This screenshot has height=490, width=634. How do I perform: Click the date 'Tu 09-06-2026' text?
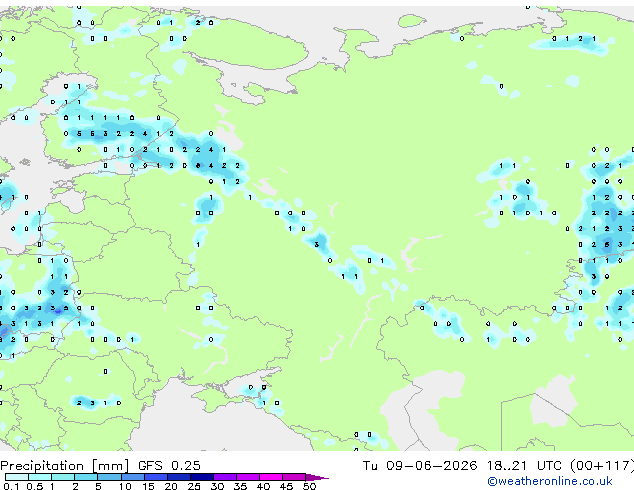point(420,466)
